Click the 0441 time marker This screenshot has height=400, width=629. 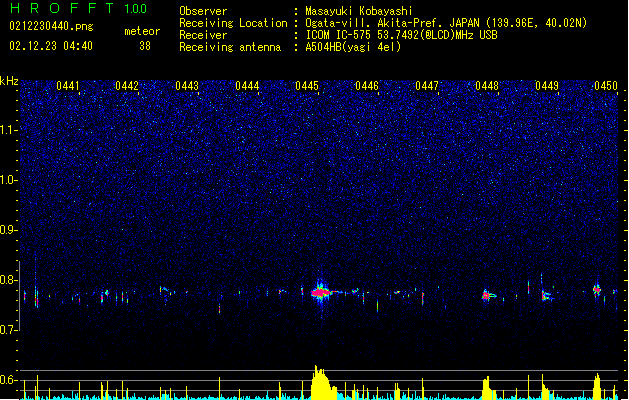pyautogui.click(x=68, y=86)
